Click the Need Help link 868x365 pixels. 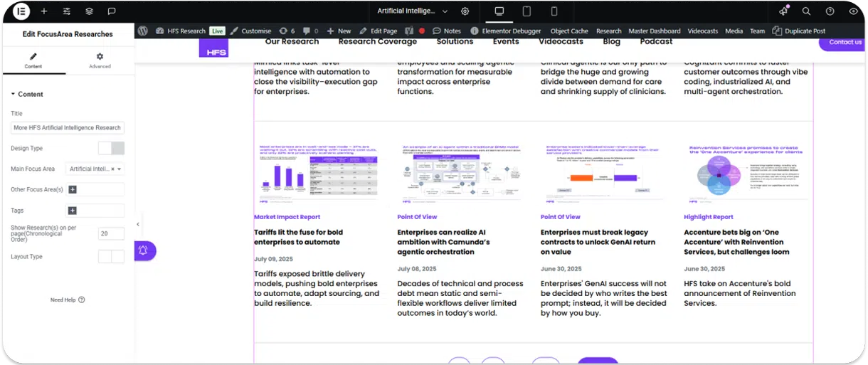(68, 300)
